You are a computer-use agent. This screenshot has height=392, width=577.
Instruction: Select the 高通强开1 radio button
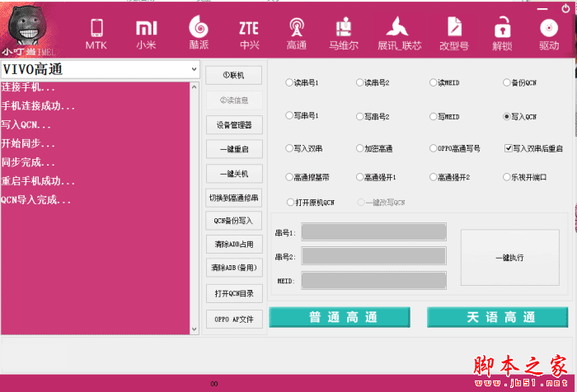(359, 177)
